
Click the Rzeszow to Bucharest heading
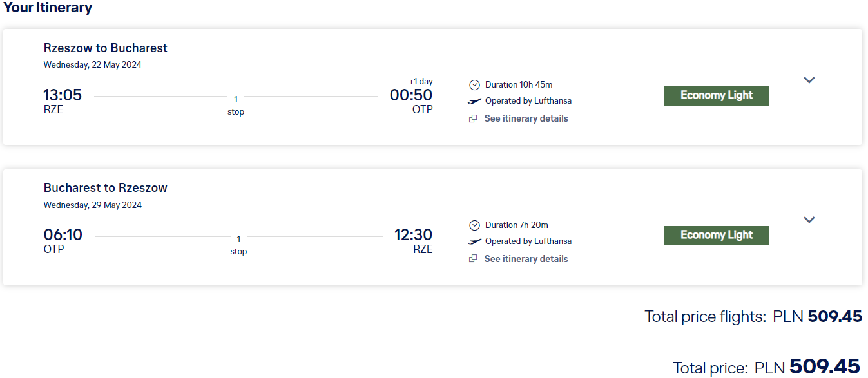pyautogui.click(x=106, y=48)
